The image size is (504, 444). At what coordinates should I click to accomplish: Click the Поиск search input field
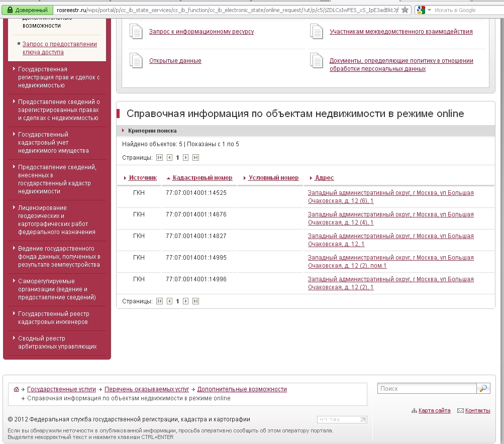(426, 388)
